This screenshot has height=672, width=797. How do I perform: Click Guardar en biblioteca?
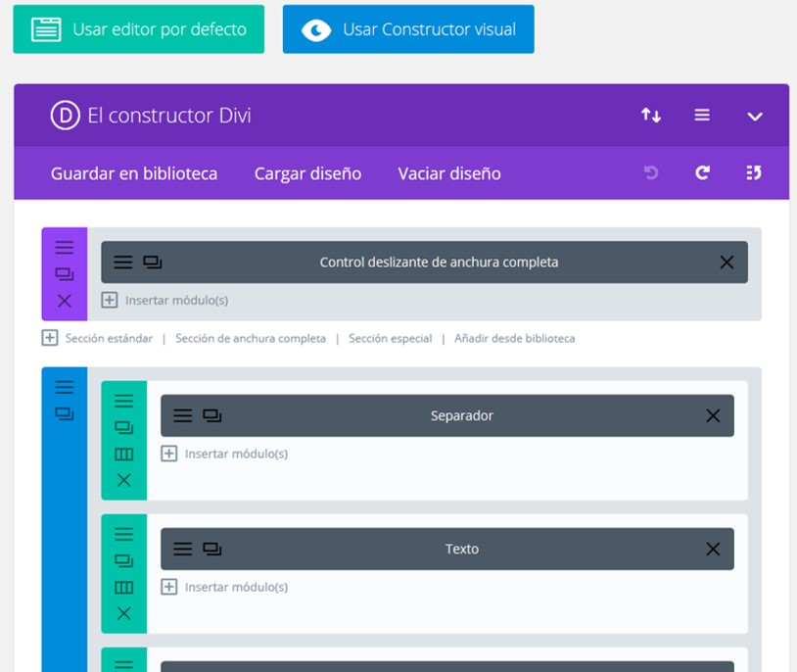pyautogui.click(x=134, y=173)
